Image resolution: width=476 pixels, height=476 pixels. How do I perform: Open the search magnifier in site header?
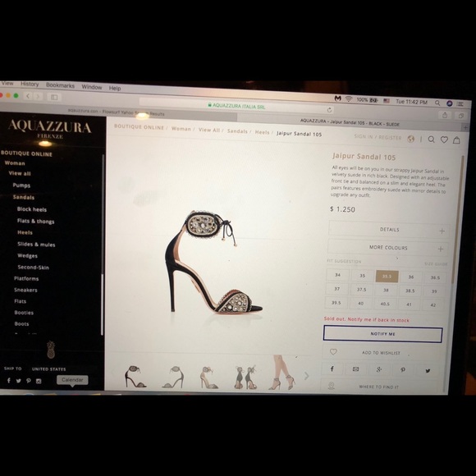tap(431, 140)
